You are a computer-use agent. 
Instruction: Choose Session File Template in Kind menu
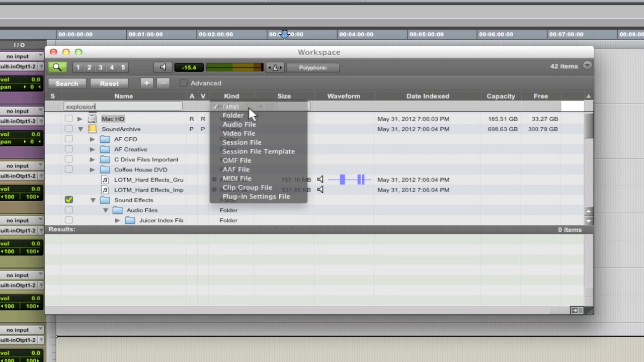[x=258, y=152]
